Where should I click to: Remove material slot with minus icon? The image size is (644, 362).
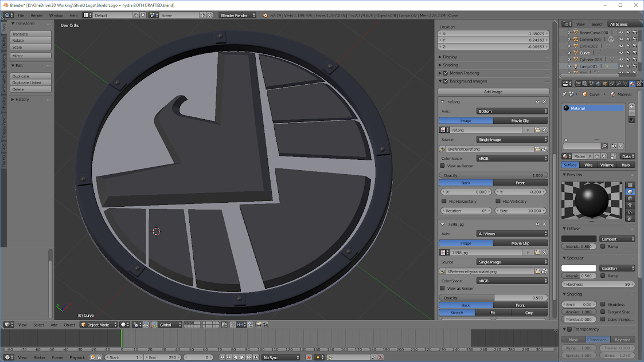click(x=632, y=113)
